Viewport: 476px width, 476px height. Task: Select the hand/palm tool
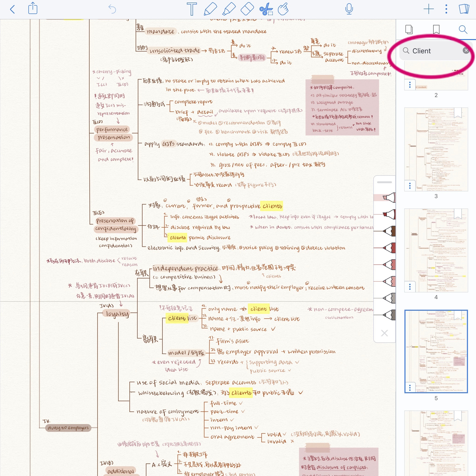[283, 9]
